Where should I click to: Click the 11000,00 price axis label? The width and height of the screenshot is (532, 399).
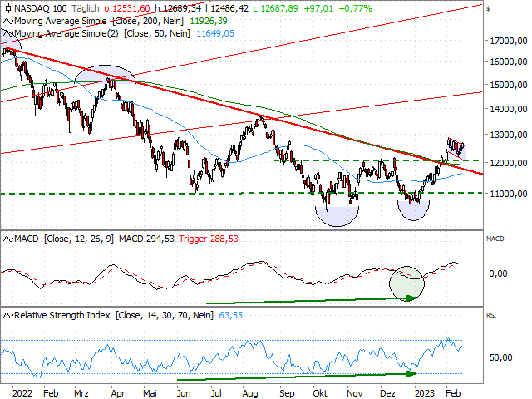[509, 194]
